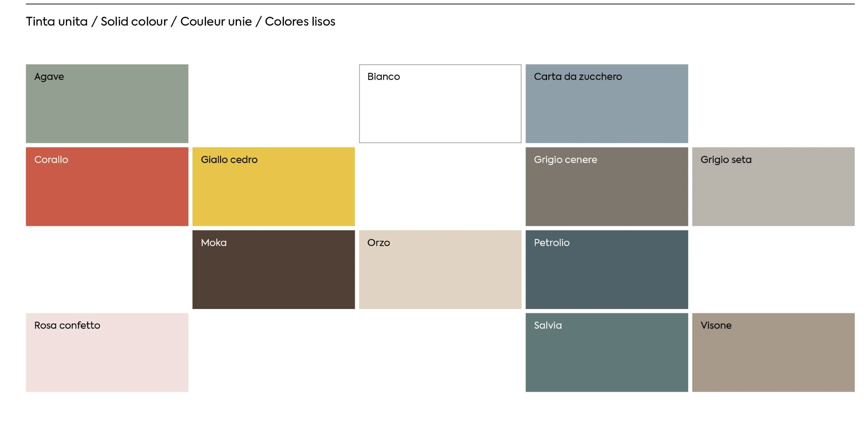Viewport: 868px width, 431px height.
Task: Click the 'Rosa confetto' label text
Action: click(x=67, y=325)
